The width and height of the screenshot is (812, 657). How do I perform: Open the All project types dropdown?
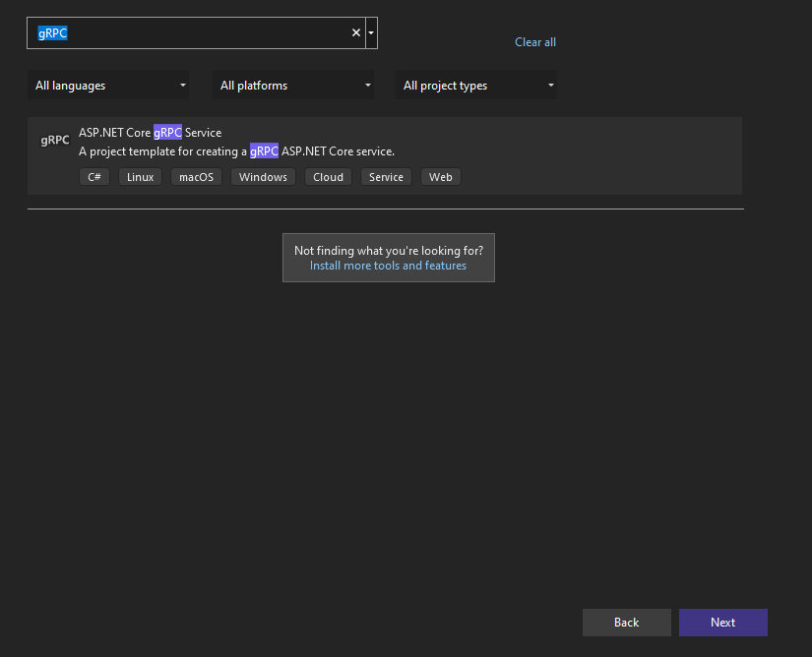pyautogui.click(x=476, y=86)
